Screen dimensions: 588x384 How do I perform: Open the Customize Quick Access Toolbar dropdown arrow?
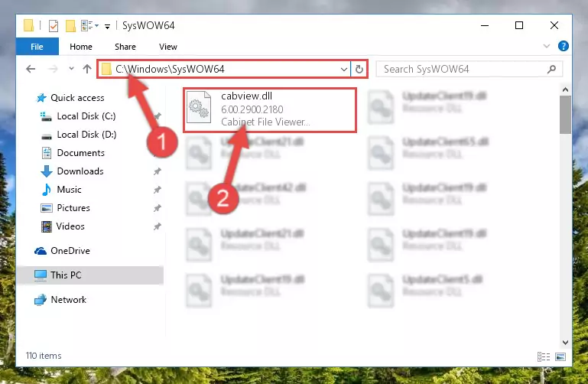point(107,26)
